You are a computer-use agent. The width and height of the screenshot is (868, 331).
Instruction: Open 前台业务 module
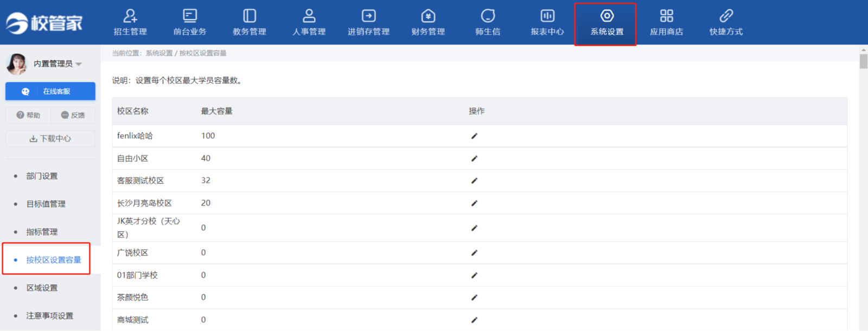click(x=190, y=23)
